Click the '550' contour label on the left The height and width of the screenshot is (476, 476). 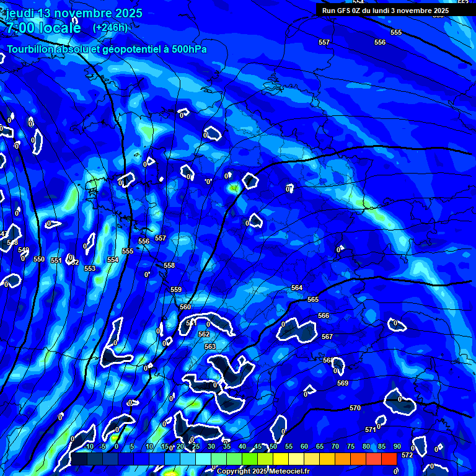point(39,259)
